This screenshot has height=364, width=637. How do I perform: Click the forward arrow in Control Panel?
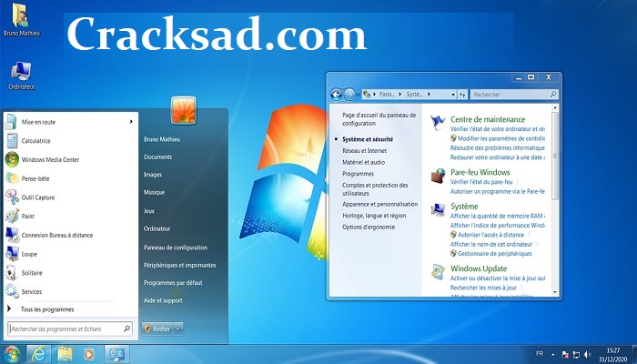tap(349, 95)
